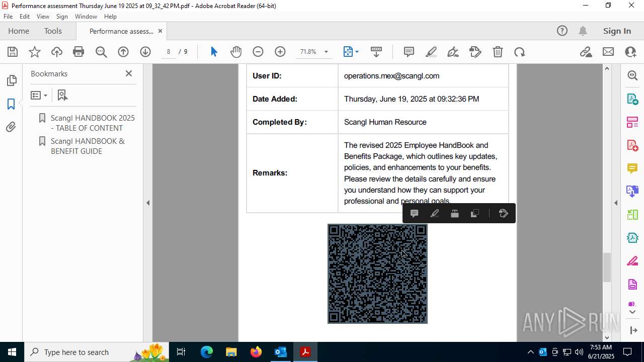Share a link to the file

586,52
